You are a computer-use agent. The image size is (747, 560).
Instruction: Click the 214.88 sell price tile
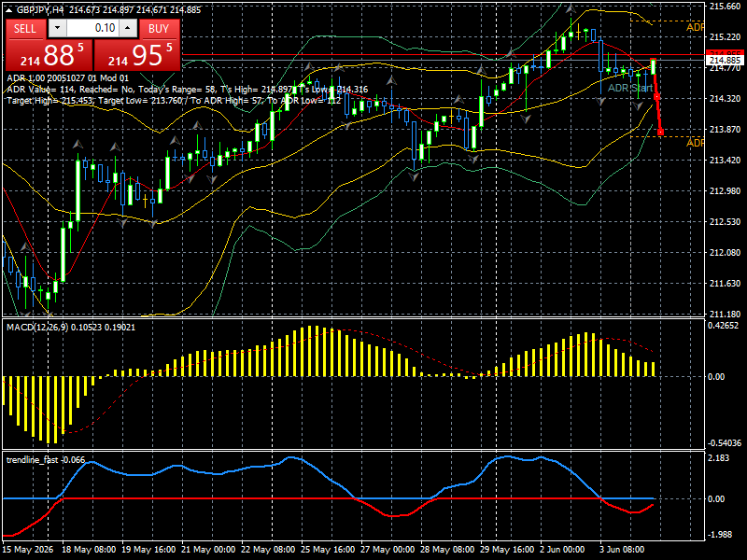point(49,55)
